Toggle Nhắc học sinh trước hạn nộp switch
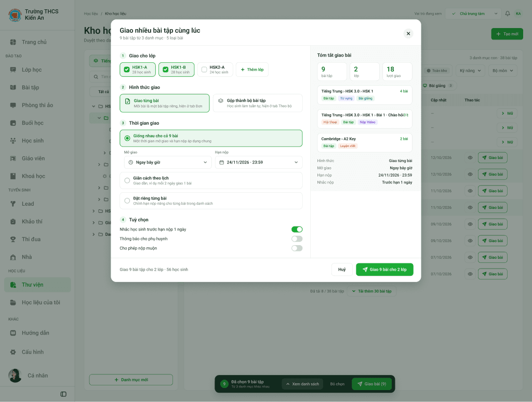 click(x=297, y=230)
